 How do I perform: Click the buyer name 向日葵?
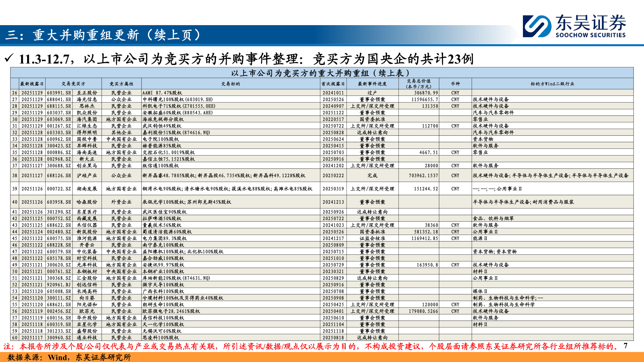87,298
